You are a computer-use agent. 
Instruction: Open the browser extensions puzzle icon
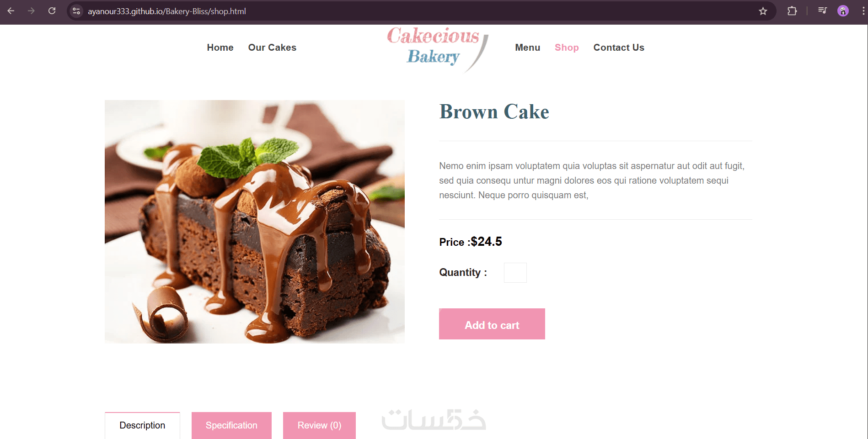pyautogui.click(x=792, y=11)
